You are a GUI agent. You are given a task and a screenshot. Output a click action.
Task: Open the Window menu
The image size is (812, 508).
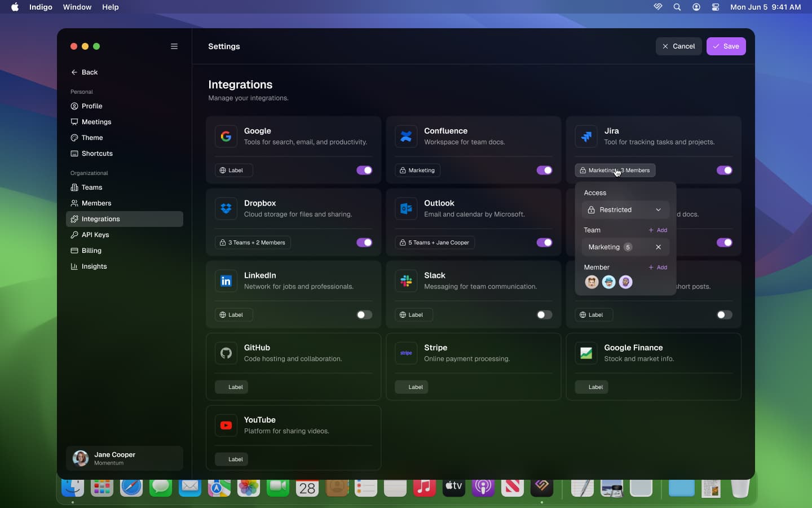pos(77,7)
